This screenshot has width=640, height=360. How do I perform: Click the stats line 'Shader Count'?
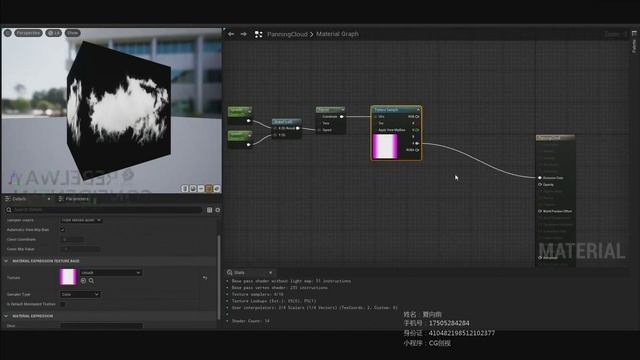(251, 321)
